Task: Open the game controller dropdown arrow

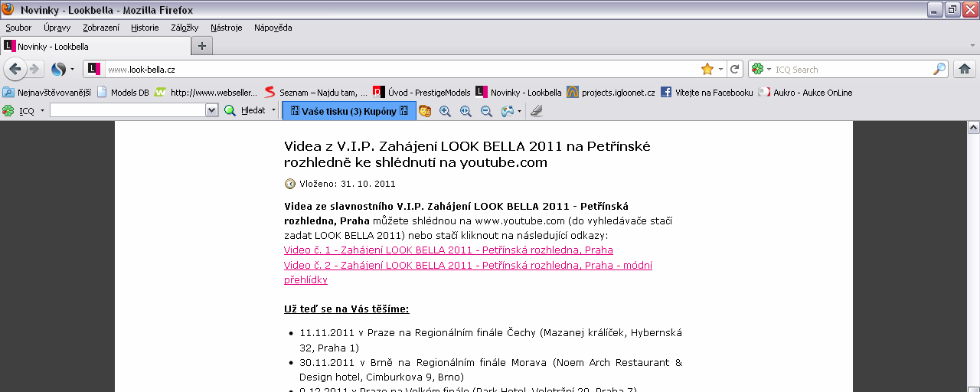Action: point(519,111)
